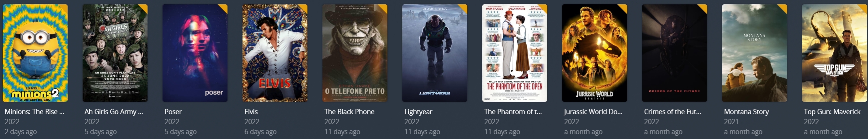
Task: Open the Ah Girls Go Army poster
Action: click(115, 53)
